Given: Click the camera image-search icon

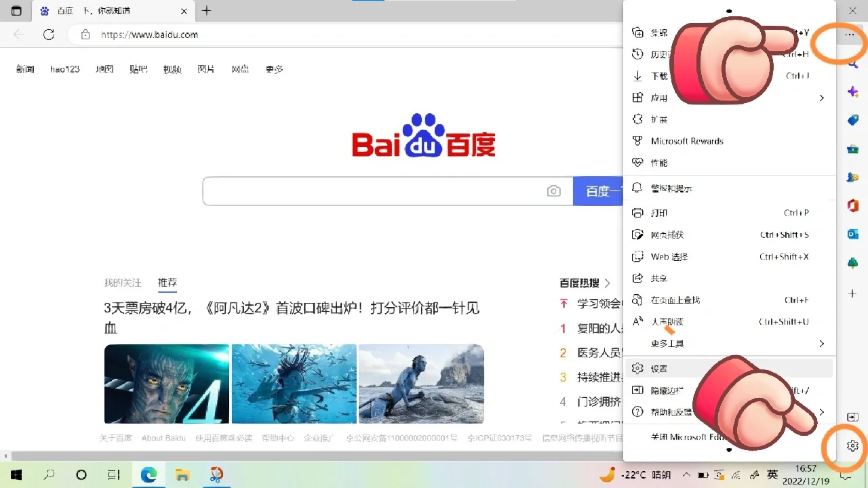Looking at the screenshot, I should pos(554,191).
